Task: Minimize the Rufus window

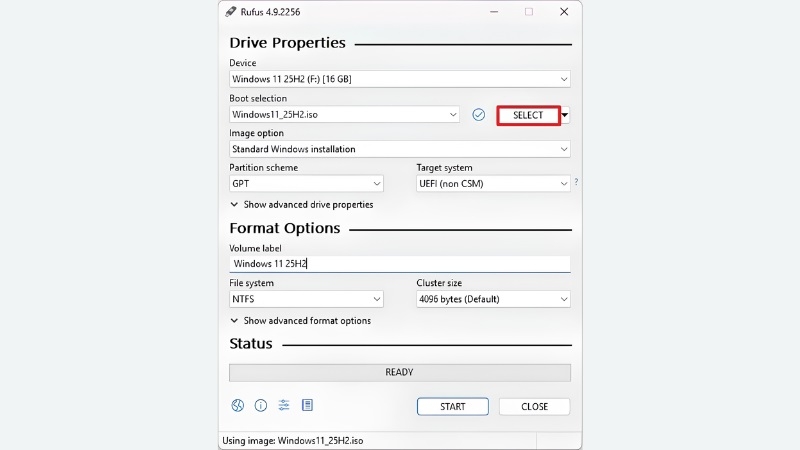Action: click(x=494, y=12)
